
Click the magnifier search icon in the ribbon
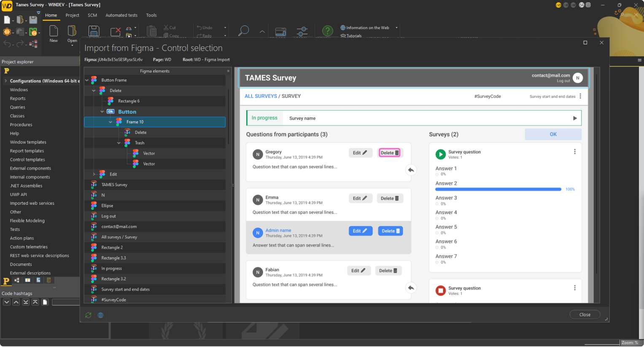click(x=243, y=31)
